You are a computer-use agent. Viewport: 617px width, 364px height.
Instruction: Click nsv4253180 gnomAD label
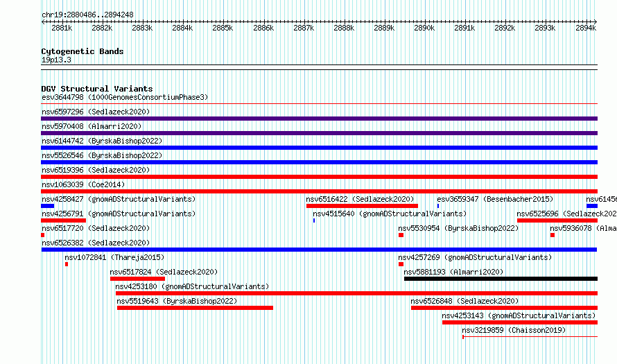pyautogui.click(x=192, y=286)
